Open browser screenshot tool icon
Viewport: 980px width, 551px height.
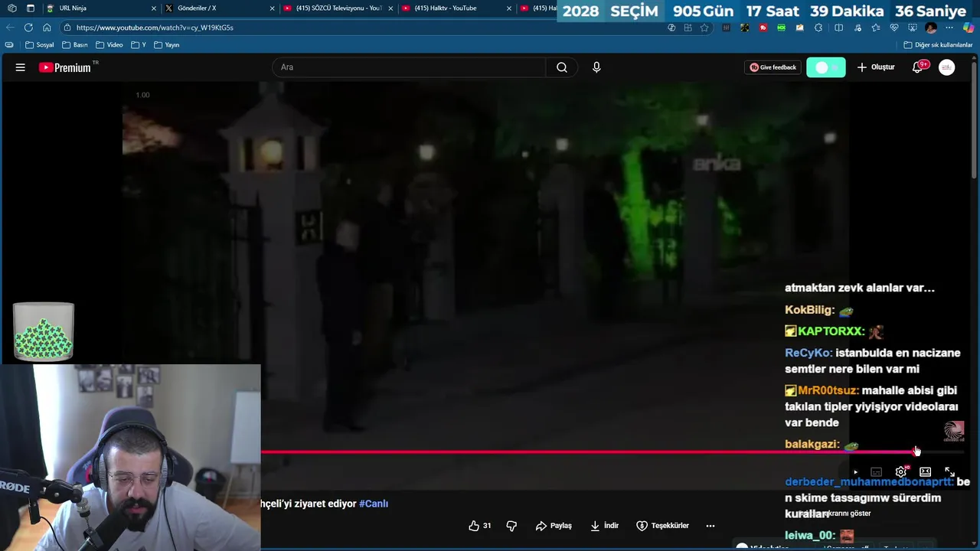click(913, 28)
